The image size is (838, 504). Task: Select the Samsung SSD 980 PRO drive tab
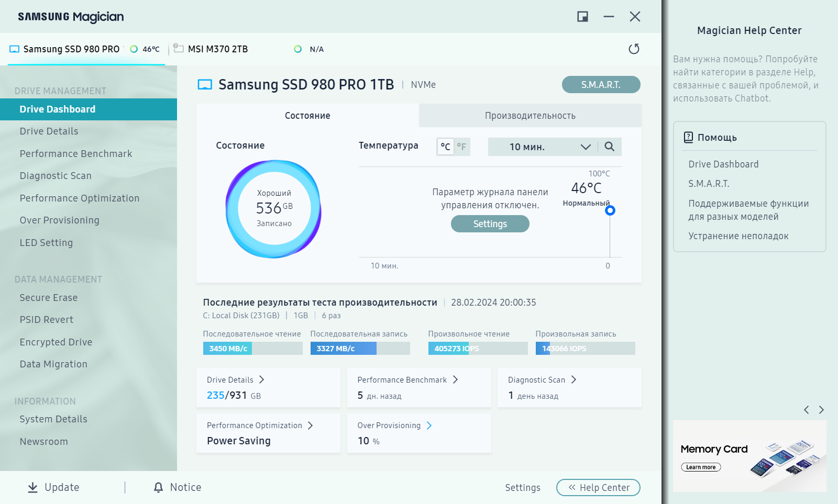tap(86, 49)
